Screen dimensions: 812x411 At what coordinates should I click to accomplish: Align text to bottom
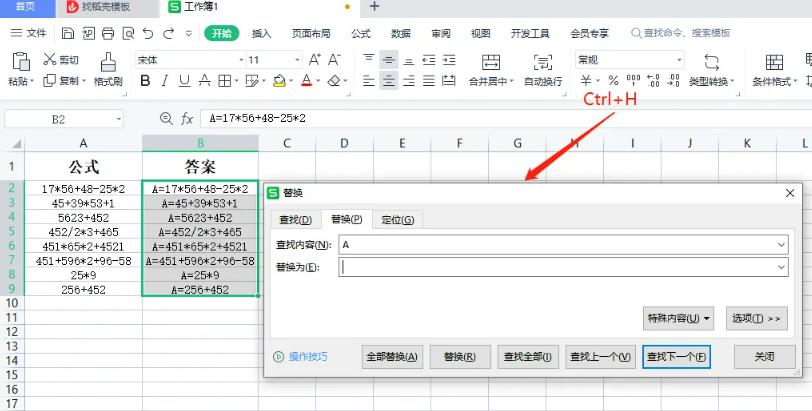pos(409,60)
